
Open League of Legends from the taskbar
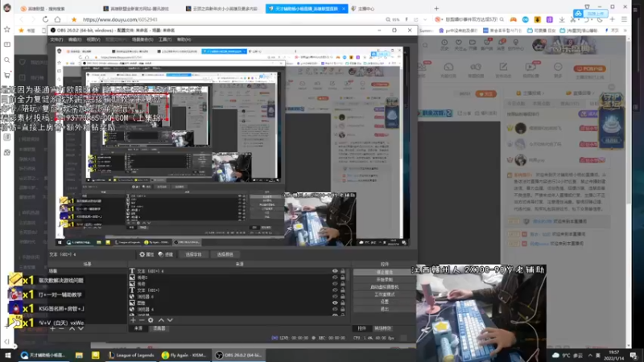[131, 355]
